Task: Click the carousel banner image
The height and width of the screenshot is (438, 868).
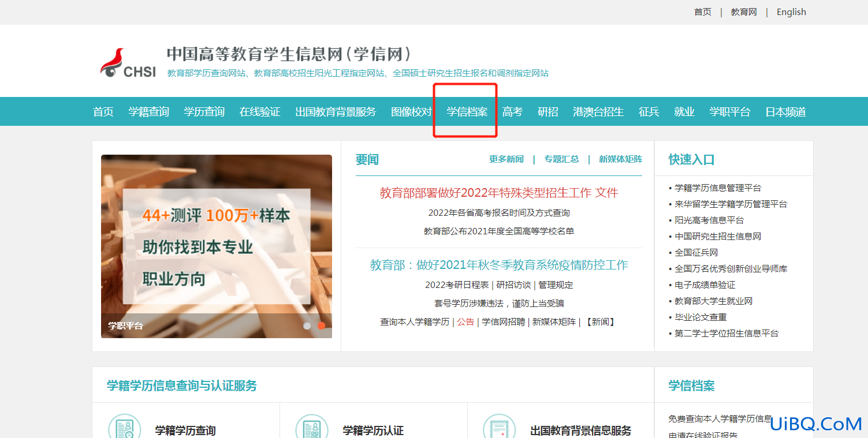Action: (217, 246)
